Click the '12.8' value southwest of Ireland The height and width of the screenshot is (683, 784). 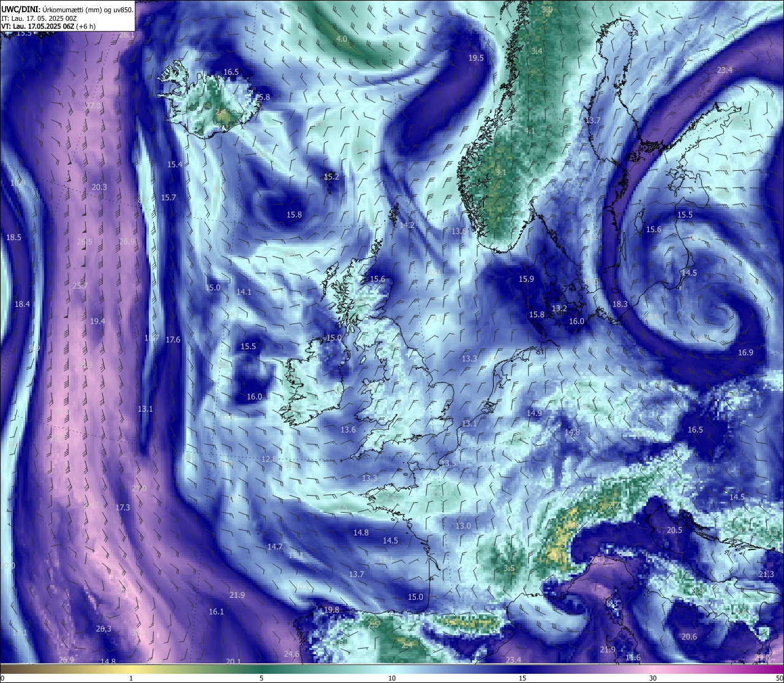click(x=269, y=459)
